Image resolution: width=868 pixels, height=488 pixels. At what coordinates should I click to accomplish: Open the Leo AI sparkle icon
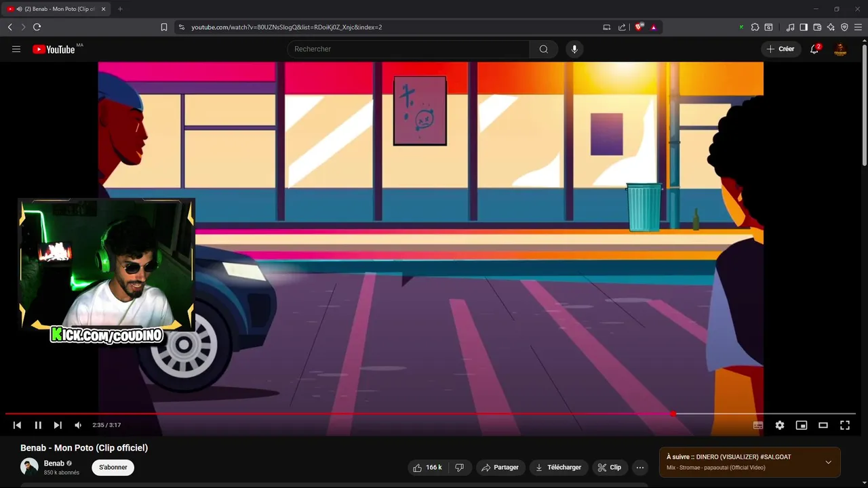pyautogui.click(x=831, y=27)
